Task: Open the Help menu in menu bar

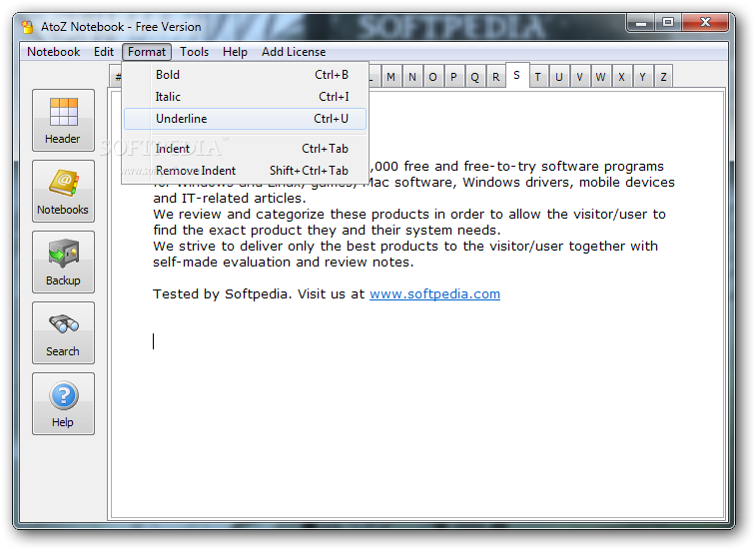Action: coord(235,52)
